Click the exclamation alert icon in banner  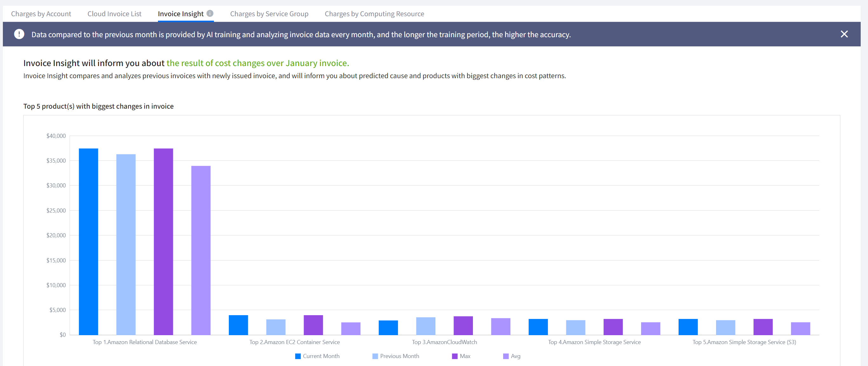(x=19, y=34)
